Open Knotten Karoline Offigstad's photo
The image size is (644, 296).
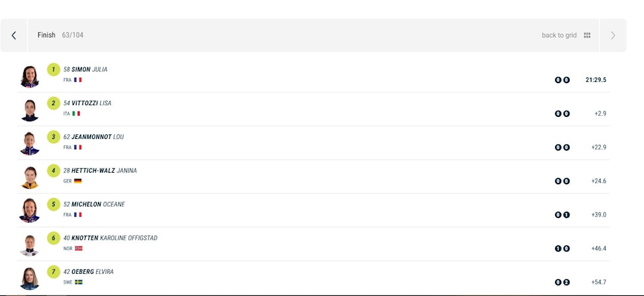[30, 245]
